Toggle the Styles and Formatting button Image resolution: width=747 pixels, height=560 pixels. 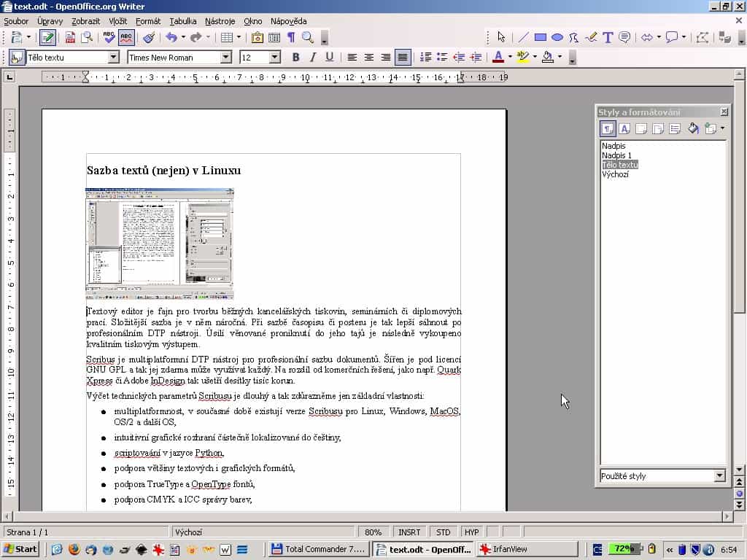(17, 58)
